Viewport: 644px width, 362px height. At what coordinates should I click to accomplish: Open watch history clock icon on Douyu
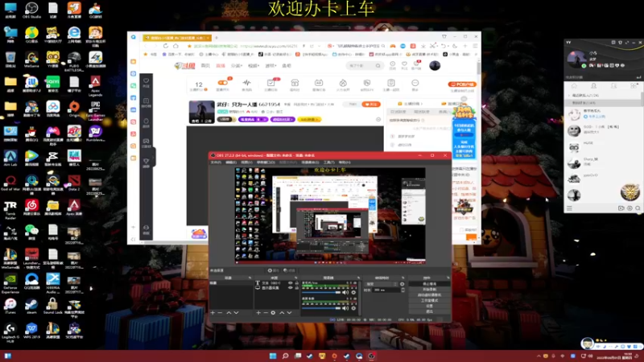coord(393,65)
